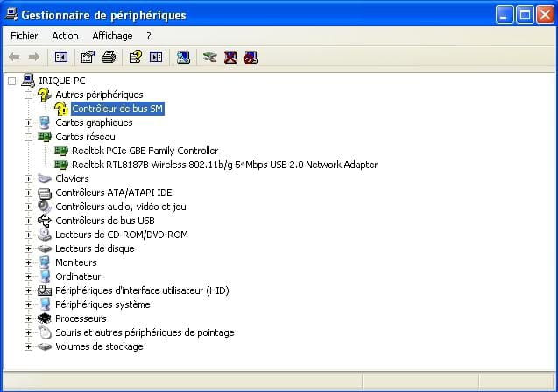The image size is (558, 392).
Task: Expand Périphériques d'interface utilisateur (HID)
Action: tap(28, 290)
